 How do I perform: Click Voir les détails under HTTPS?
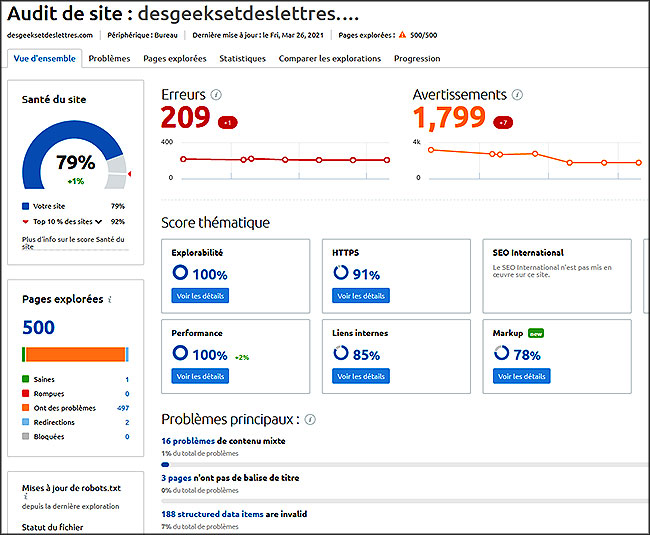click(x=361, y=296)
